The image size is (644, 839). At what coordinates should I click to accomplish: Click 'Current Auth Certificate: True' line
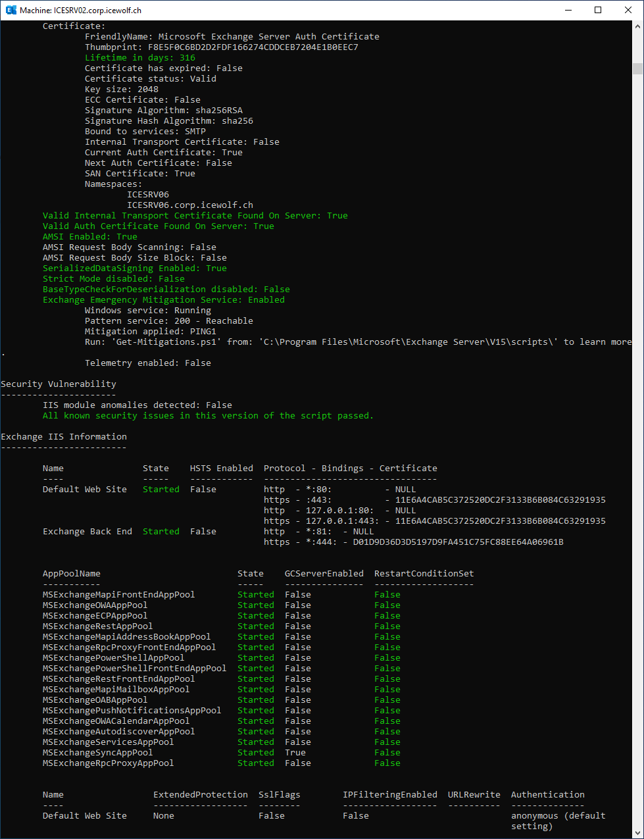pyautogui.click(x=164, y=153)
